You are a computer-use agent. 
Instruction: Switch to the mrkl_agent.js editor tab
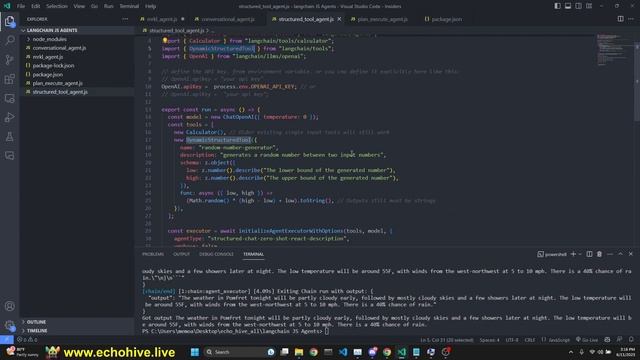point(162,19)
